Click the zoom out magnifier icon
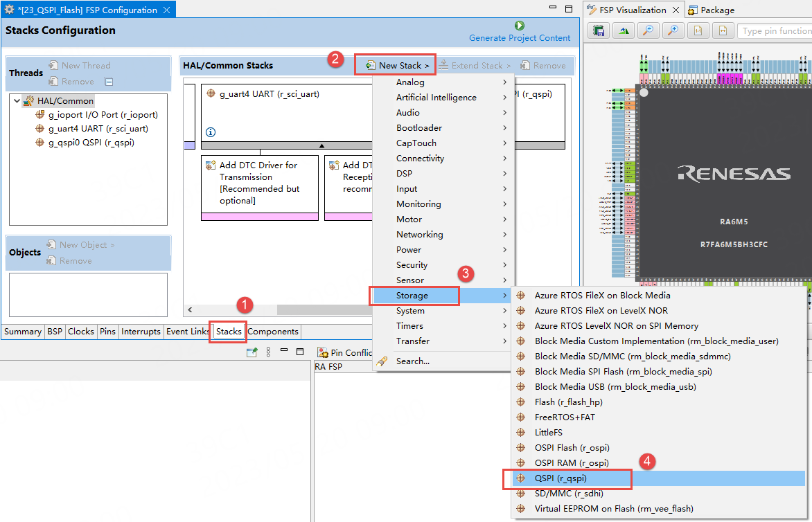 click(646, 30)
